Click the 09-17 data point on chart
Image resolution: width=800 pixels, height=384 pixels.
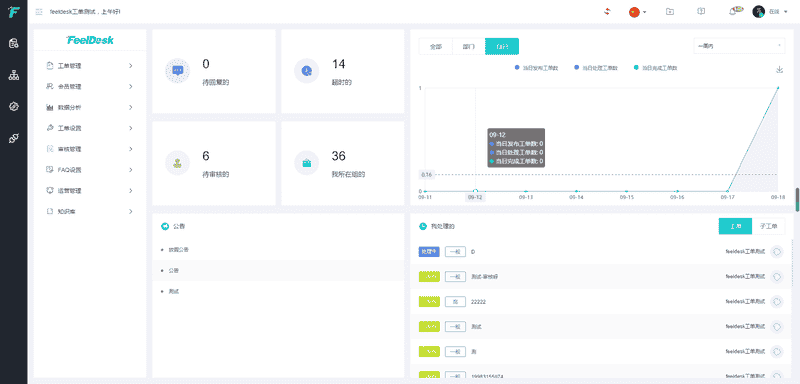coord(727,191)
